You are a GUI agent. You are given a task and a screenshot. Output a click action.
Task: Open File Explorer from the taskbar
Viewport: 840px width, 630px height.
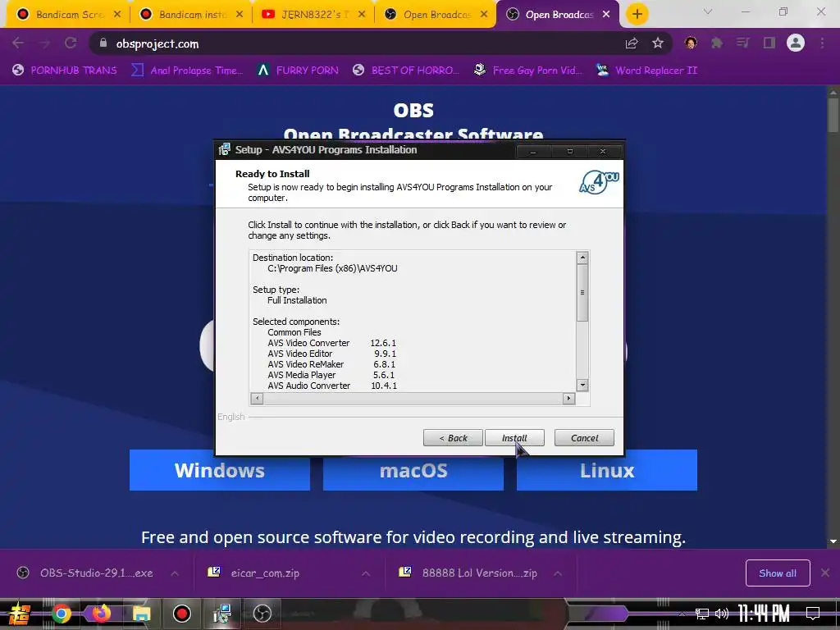click(141, 614)
